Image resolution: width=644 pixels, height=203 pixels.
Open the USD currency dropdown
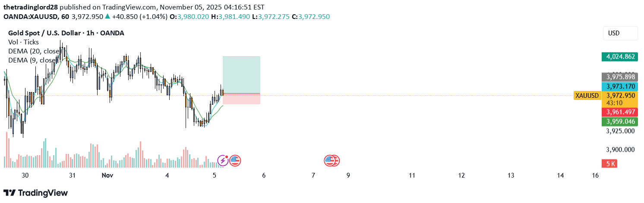(x=620, y=33)
